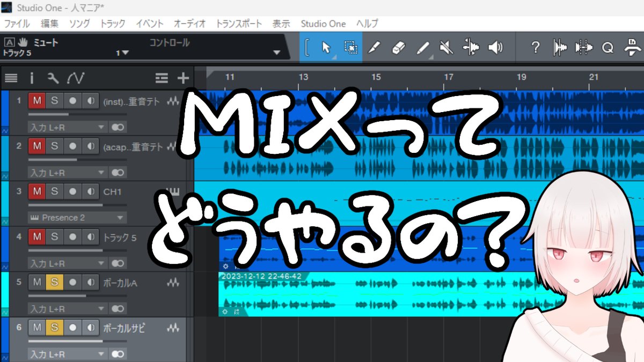
Task: Open Presence 2 instrument dropdown on CH1
Action: pos(77,218)
